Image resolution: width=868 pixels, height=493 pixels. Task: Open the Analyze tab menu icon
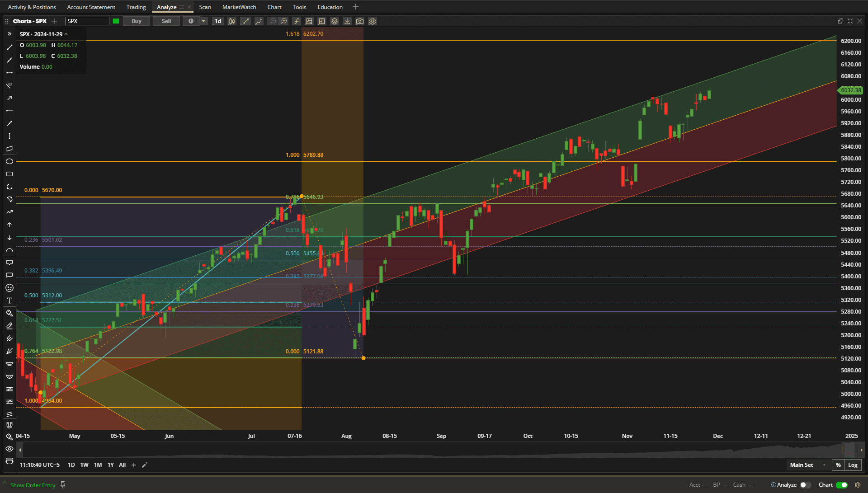pyautogui.click(x=181, y=7)
